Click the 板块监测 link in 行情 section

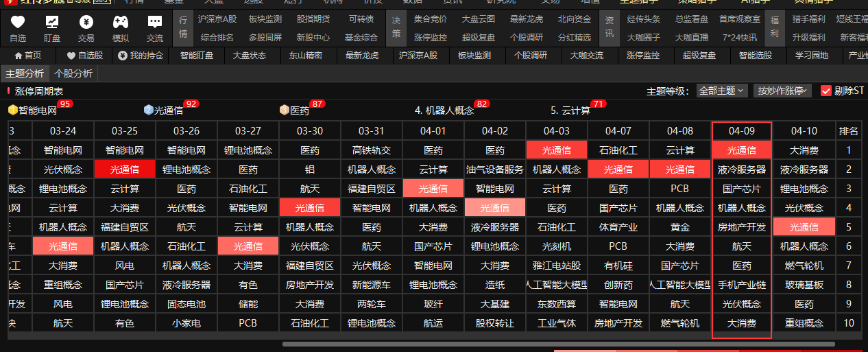[x=265, y=19]
